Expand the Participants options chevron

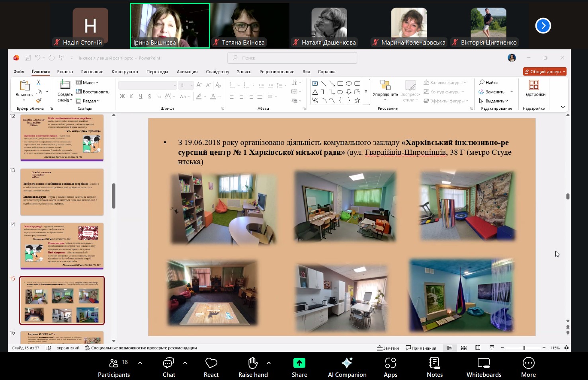(140, 362)
